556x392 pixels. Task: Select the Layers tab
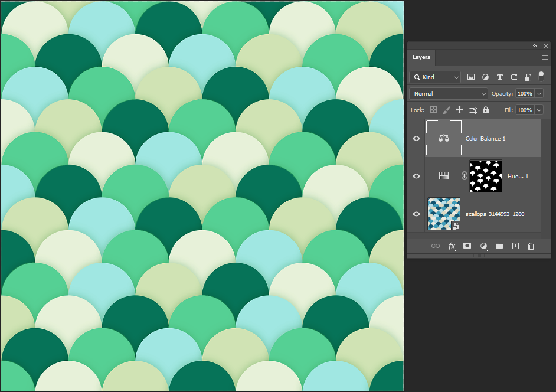coord(421,57)
